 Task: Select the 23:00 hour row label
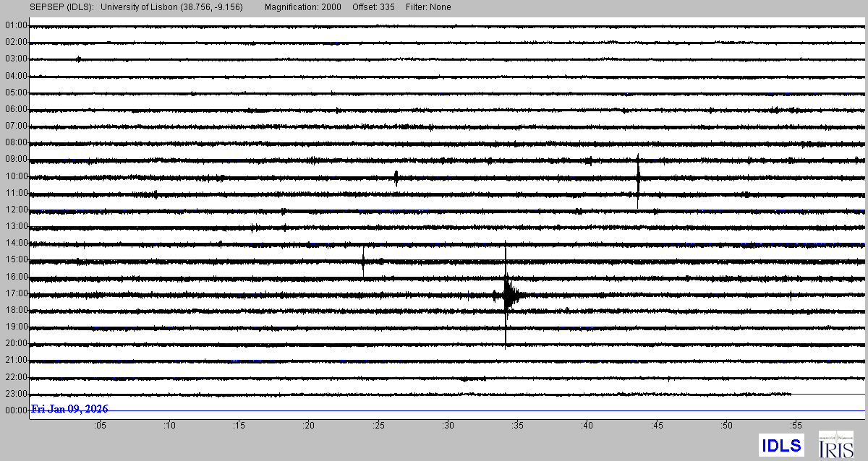point(16,394)
